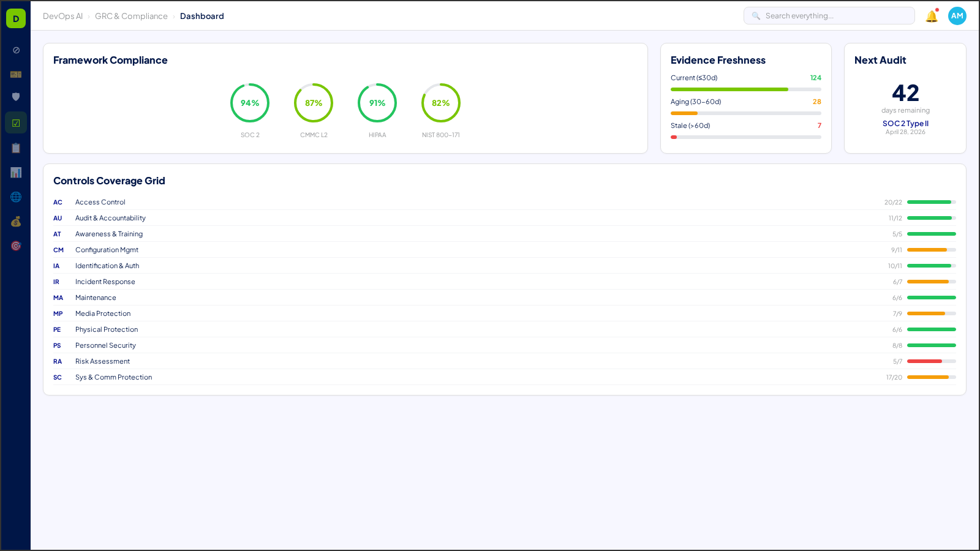Click the Search everything input field
The width and height of the screenshot is (980, 551).
point(829,15)
